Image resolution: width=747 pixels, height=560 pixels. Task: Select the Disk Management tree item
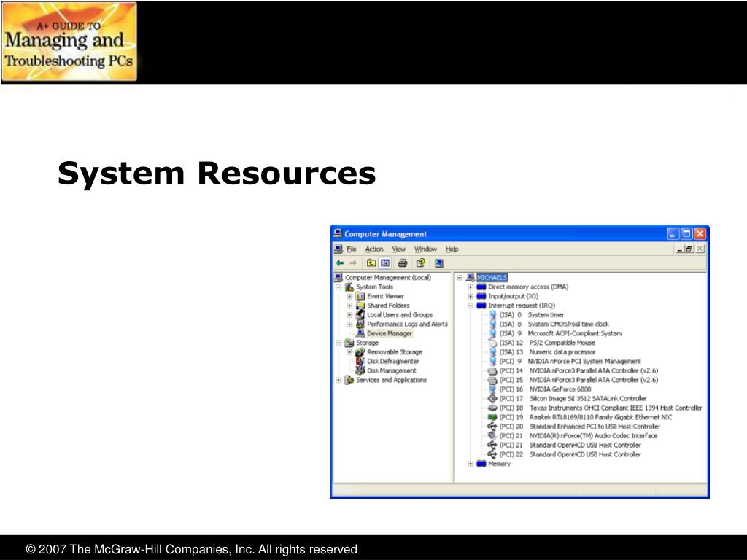(392, 370)
